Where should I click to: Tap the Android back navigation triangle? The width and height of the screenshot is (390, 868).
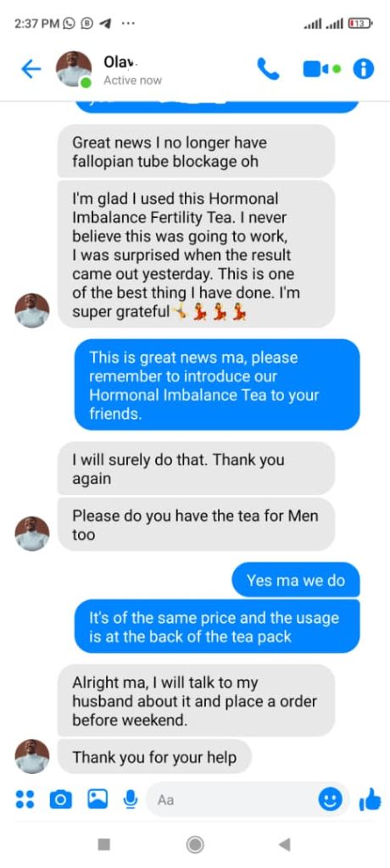284,844
